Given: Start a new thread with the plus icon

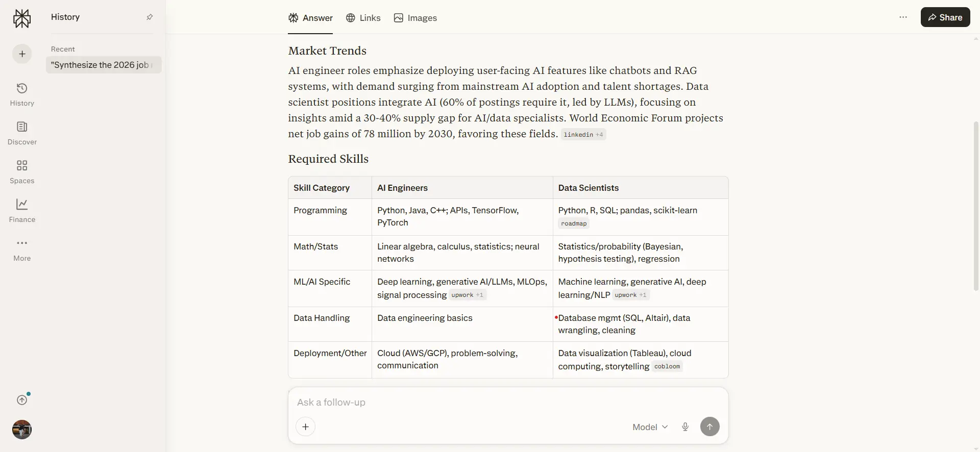Looking at the screenshot, I should pos(21,53).
